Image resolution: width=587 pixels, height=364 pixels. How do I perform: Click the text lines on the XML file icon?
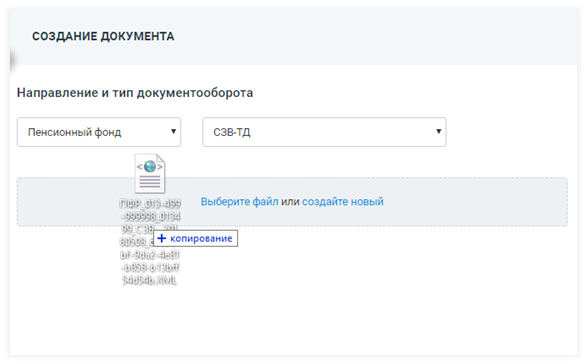coord(150,182)
